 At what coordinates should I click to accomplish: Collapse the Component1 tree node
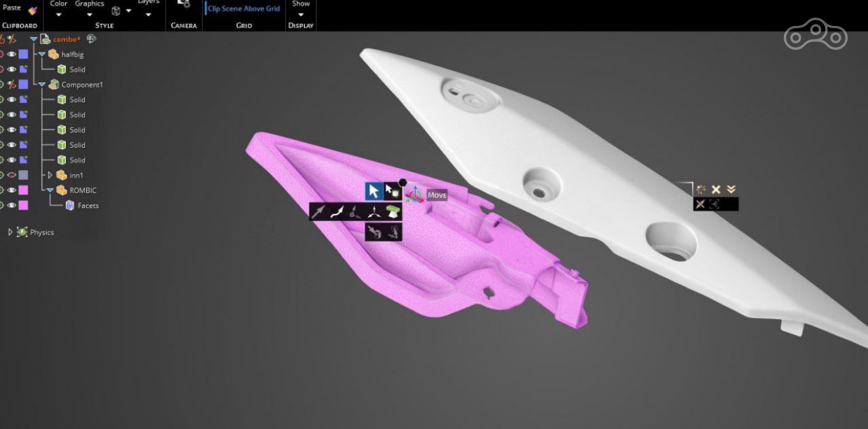pyautogui.click(x=42, y=85)
